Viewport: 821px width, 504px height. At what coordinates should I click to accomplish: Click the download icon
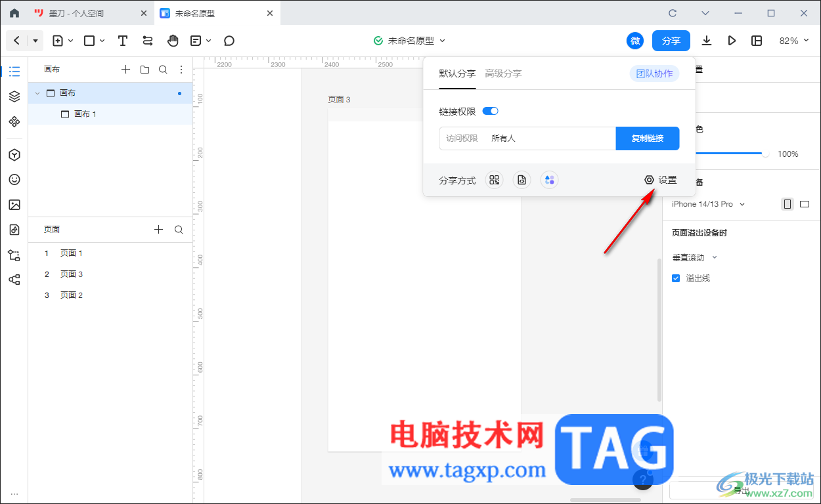pyautogui.click(x=707, y=41)
